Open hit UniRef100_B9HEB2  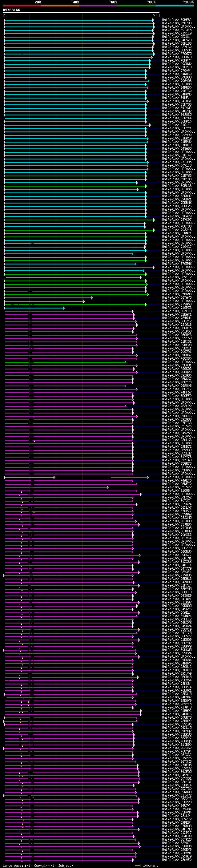[176, 20]
